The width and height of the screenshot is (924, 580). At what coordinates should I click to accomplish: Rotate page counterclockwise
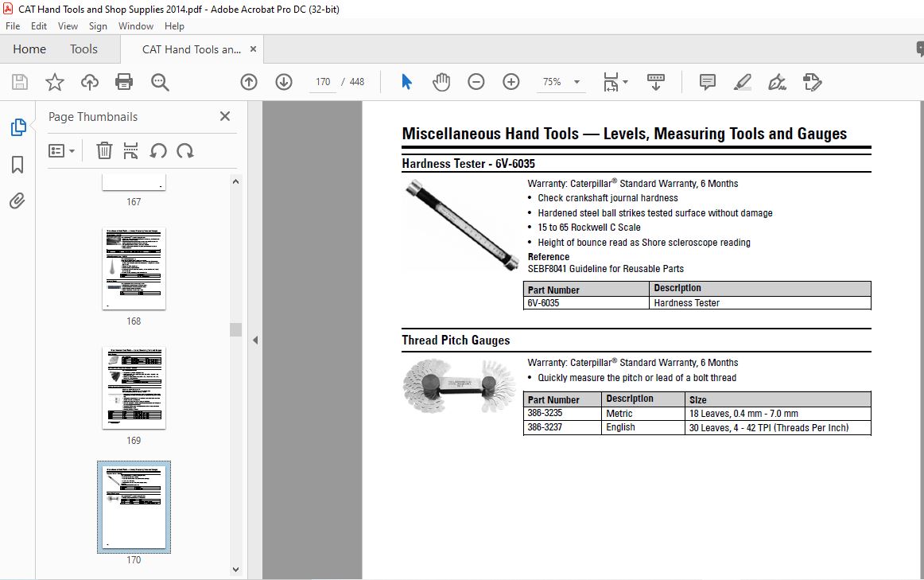coord(158,151)
